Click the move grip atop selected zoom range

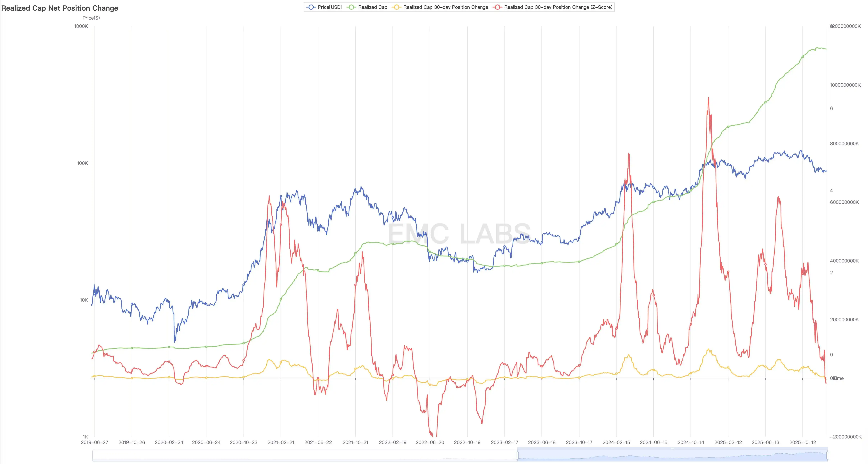[x=672, y=449]
